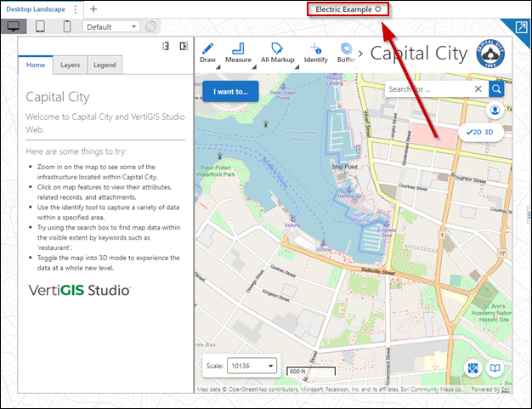Switch to the Layers tab
This screenshot has width=532, height=409.
(71, 65)
